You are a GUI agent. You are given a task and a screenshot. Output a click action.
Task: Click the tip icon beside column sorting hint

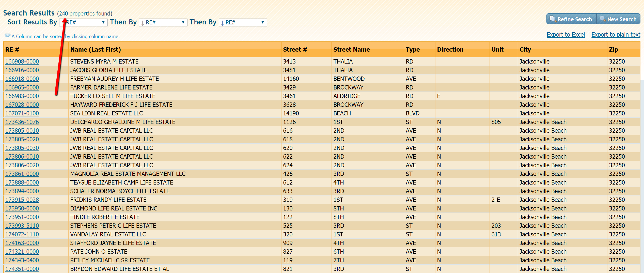tap(7, 36)
